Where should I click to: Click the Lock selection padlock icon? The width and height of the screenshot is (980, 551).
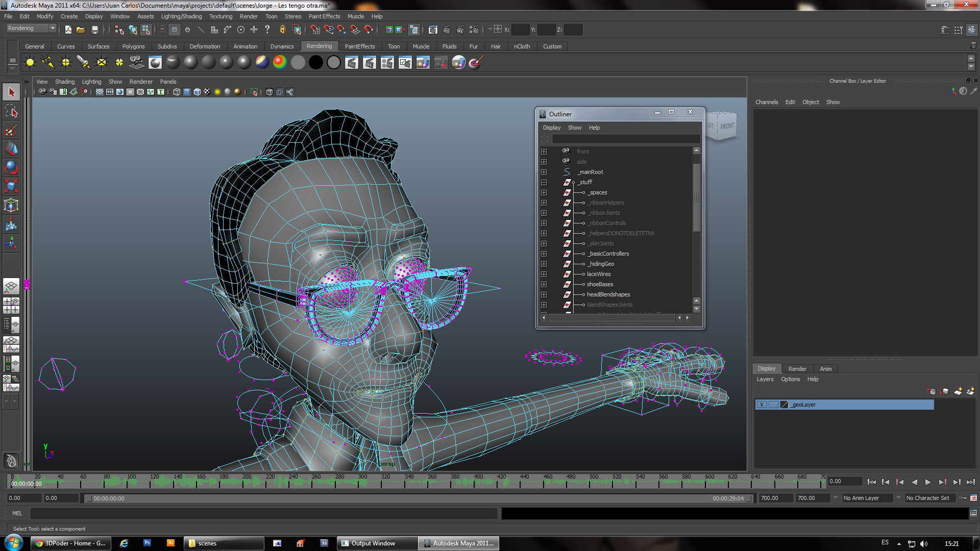282,30
